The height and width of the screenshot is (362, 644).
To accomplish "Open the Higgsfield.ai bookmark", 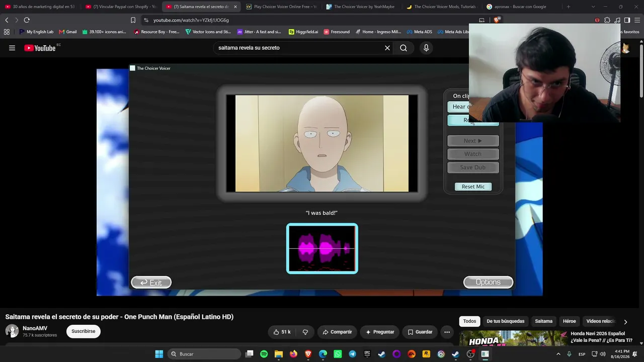I will tap(303, 32).
